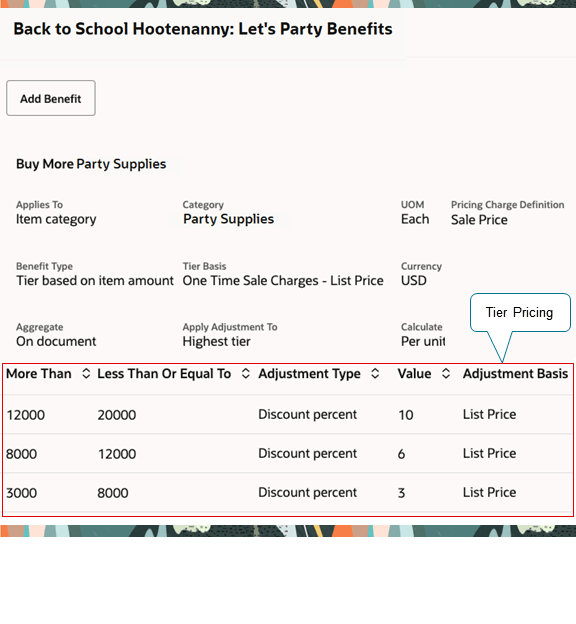Click the Back to School Hootenanny page title
576x624 pixels.
(203, 29)
